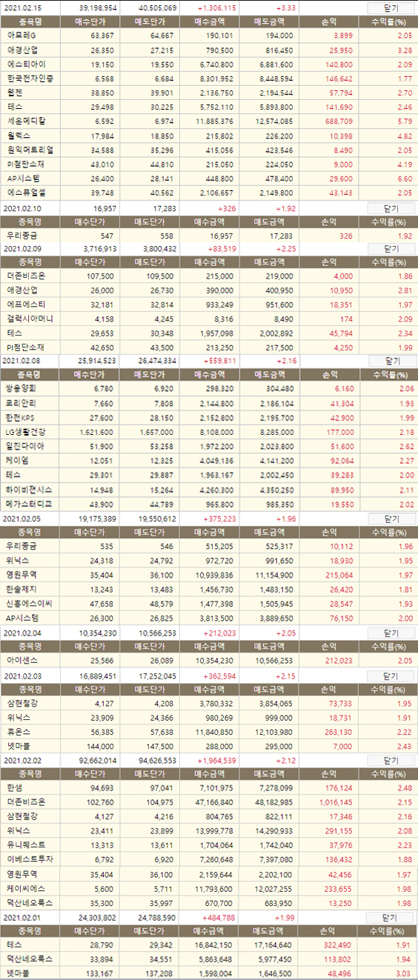Close the 2021.02.01 trade section
This screenshot has height=980, width=418.
(x=391, y=918)
